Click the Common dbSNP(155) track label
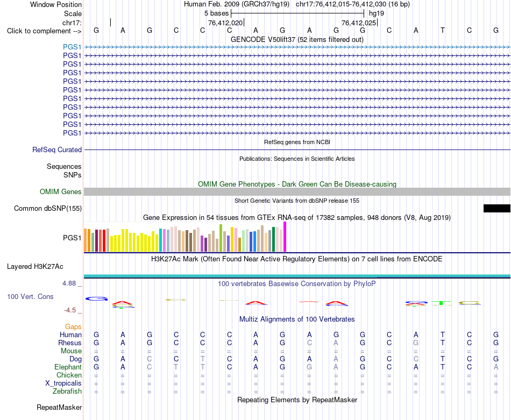511x420 pixels. [x=47, y=209]
